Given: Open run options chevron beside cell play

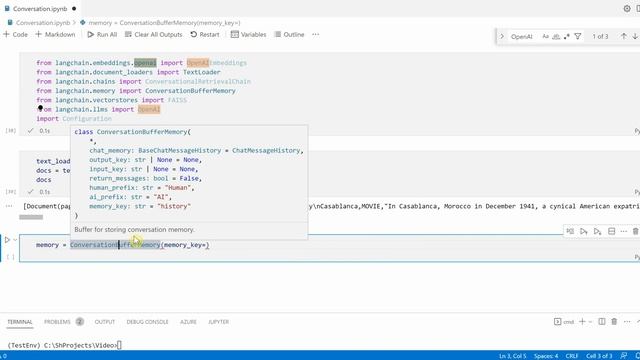Looking at the screenshot, I should coord(15,240).
